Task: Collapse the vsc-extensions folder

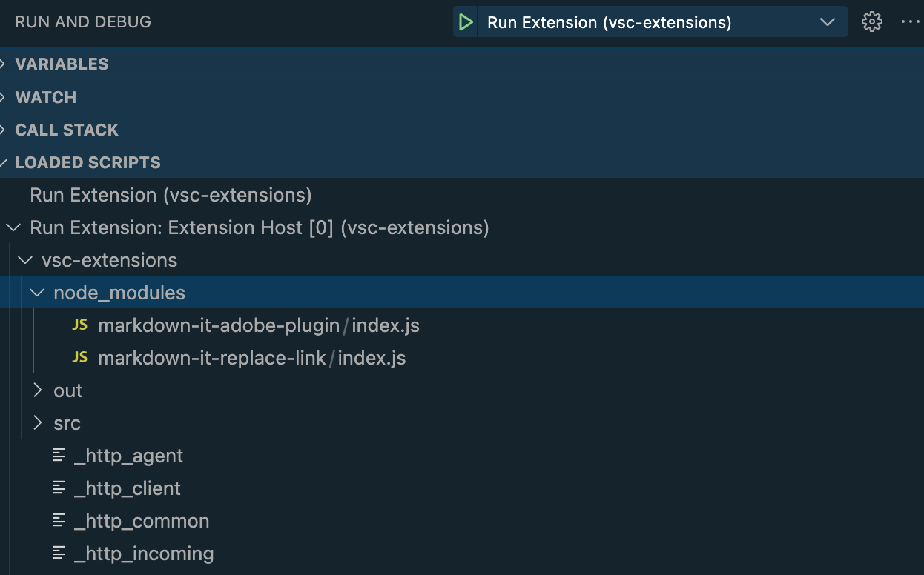Action: tap(25, 260)
